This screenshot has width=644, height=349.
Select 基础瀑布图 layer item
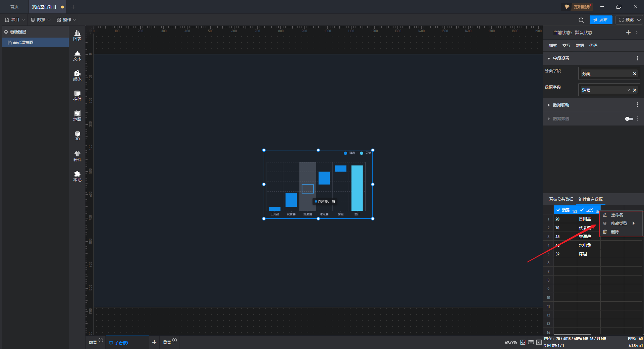coord(35,42)
